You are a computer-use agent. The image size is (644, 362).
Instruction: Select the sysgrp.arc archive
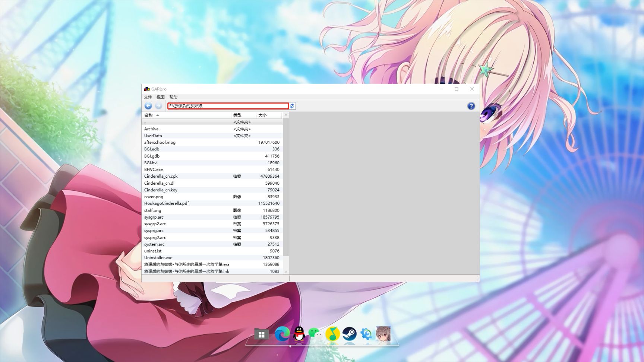(x=212, y=217)
